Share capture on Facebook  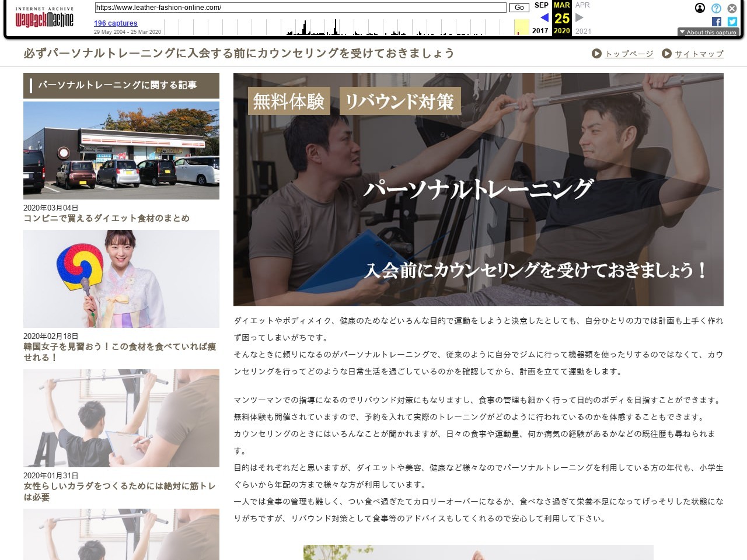pos(717,22)
